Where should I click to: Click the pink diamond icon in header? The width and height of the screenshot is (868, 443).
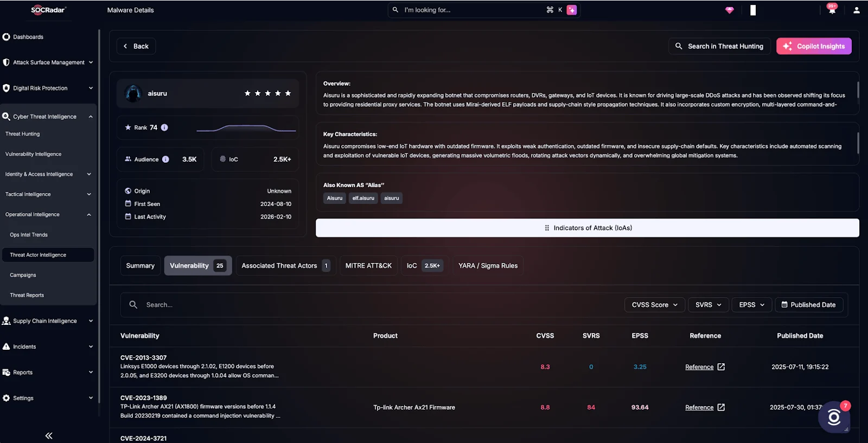point(730,10)
